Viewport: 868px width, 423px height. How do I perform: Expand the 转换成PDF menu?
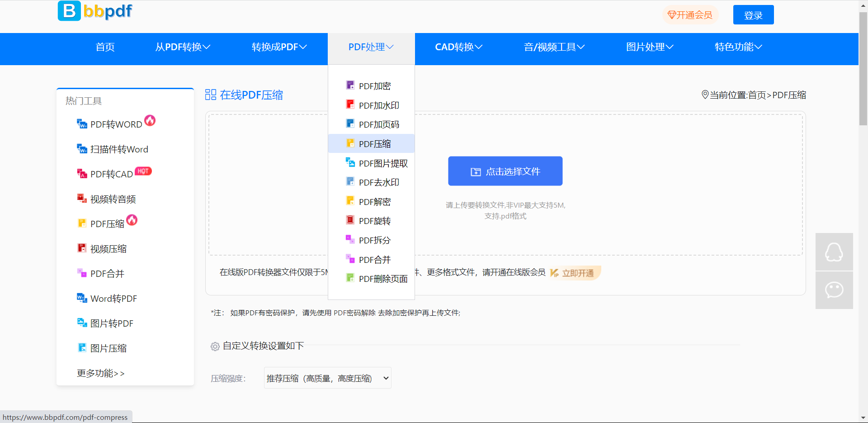point(279,47)
